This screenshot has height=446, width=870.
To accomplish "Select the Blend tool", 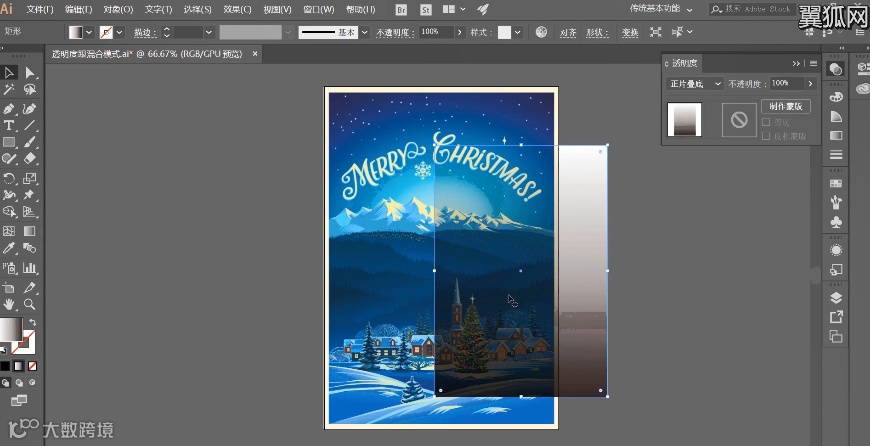I will [30, 248].
